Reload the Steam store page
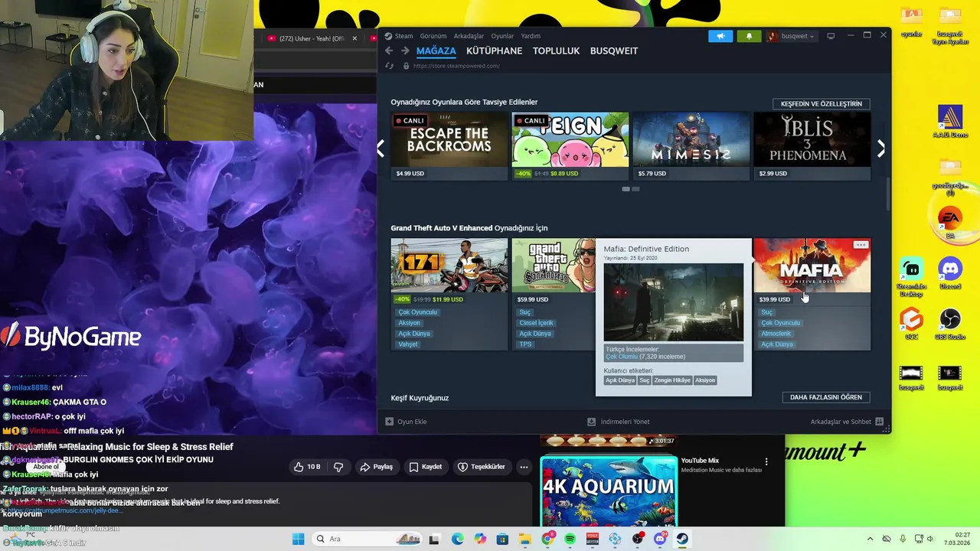This screenshot has height=551, width=980. [390, 66]
